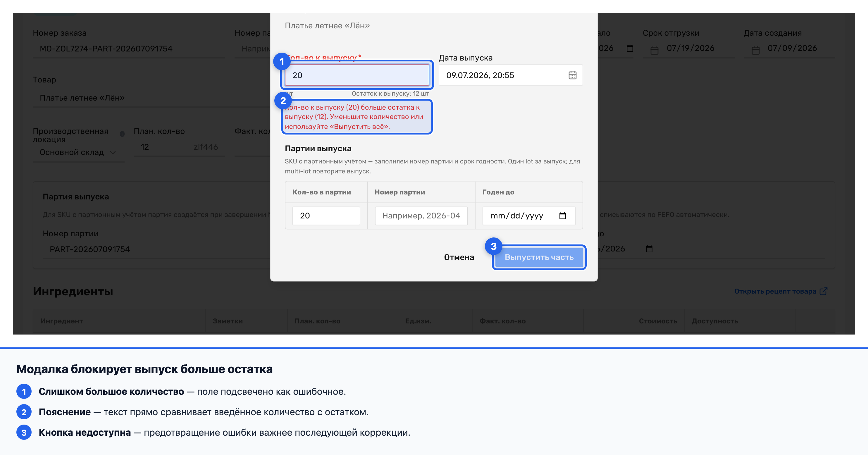Click the Партии выпуска heading in the modal
This screenshot has width=868, height=455.
[318, 148]
